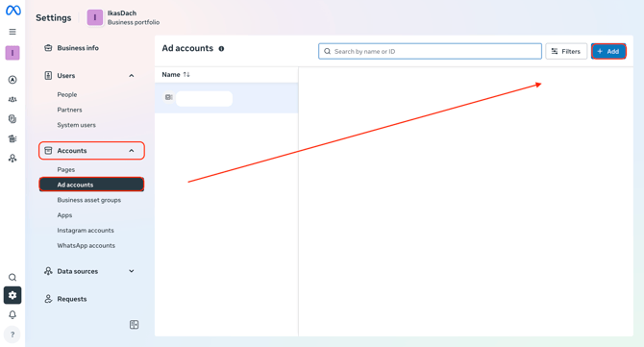Open the billing documents icon in rail
This screenshot has width=644, height=347.
coord(12,119)
